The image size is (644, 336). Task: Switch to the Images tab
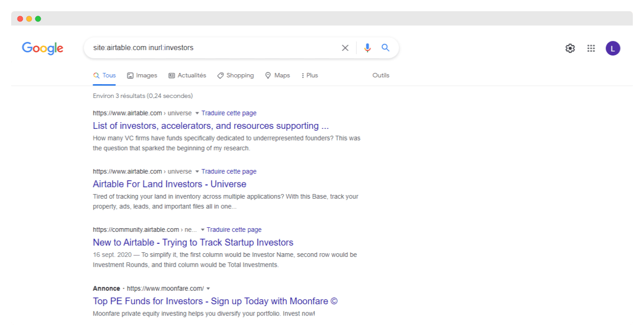click(x=142, y=76)
